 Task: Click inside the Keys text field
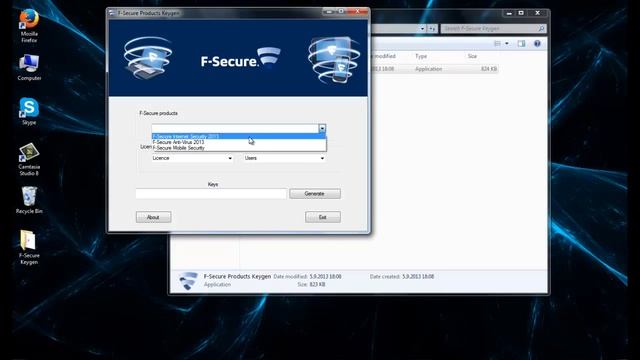(211, 193)
